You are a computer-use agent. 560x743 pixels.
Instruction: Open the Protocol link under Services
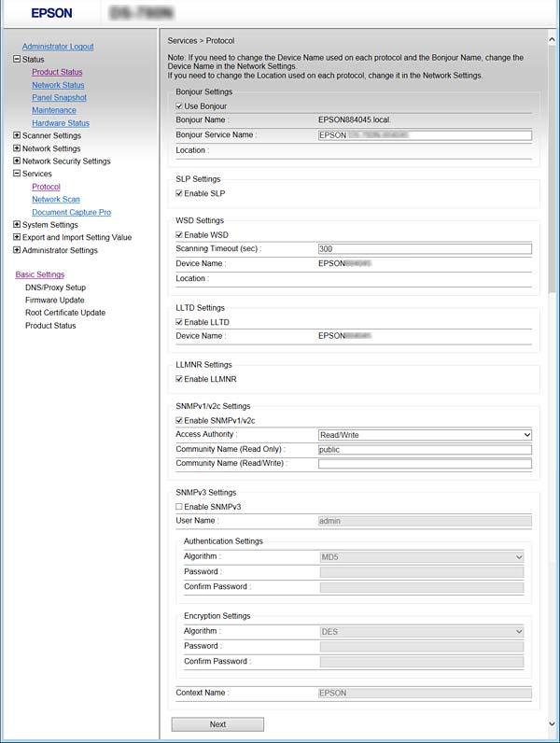point(46,187)
